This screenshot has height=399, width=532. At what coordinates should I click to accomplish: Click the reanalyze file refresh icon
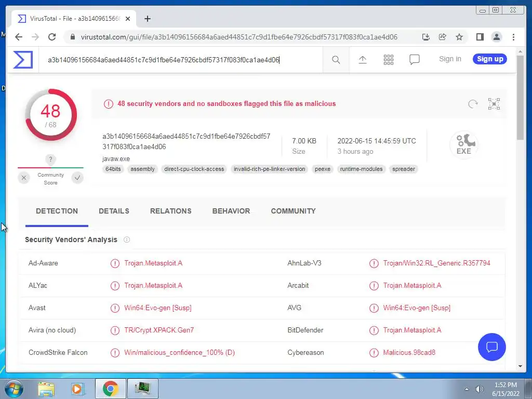click(473, 104)
